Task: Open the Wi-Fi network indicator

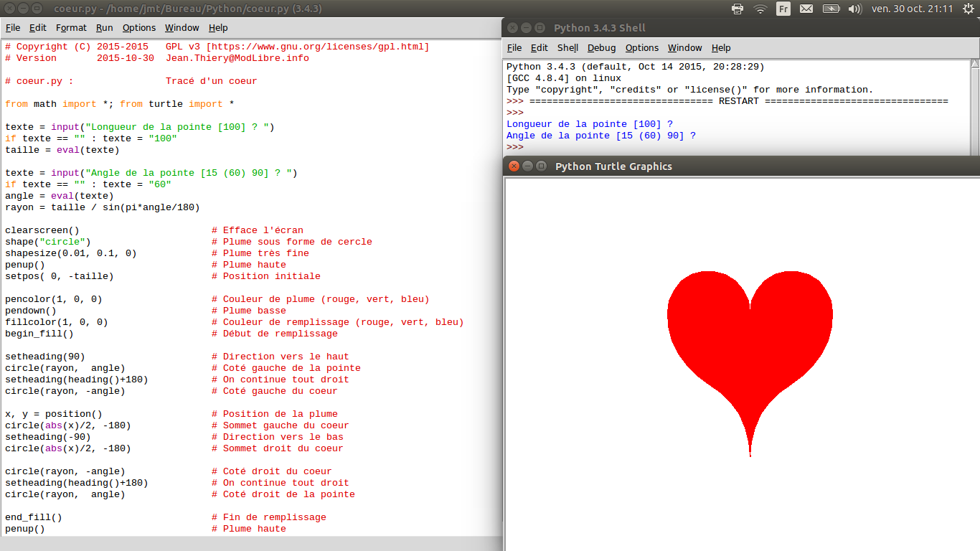Action: coord(760,9)
